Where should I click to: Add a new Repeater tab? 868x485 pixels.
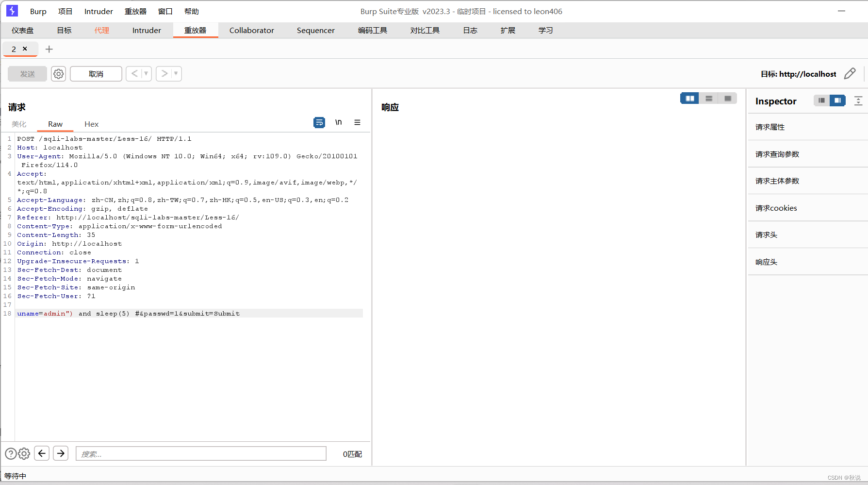tap(49, 49)
